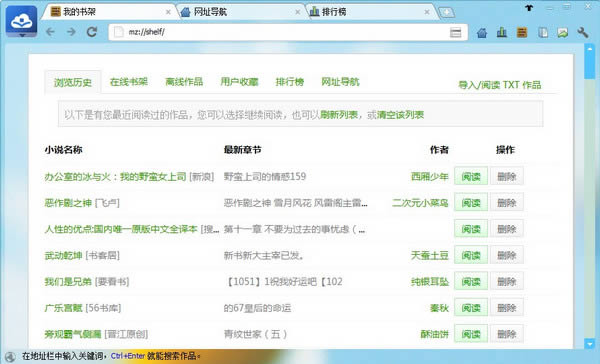Click 阅读 button for 武动乾坤
This screenshot has width=600, height=364.
[x=471, y=255]
